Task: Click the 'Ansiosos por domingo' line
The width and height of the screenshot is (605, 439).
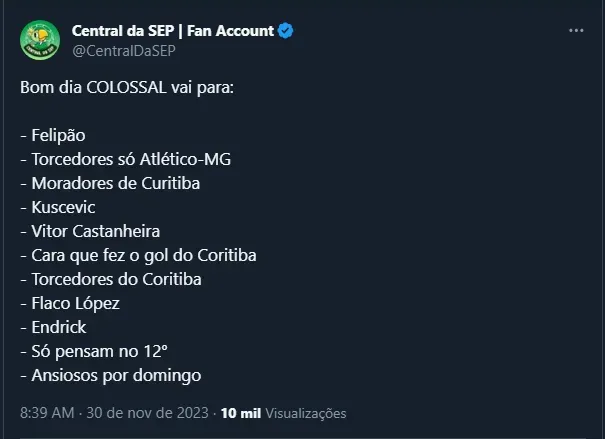Action: (x=110, y=375)
